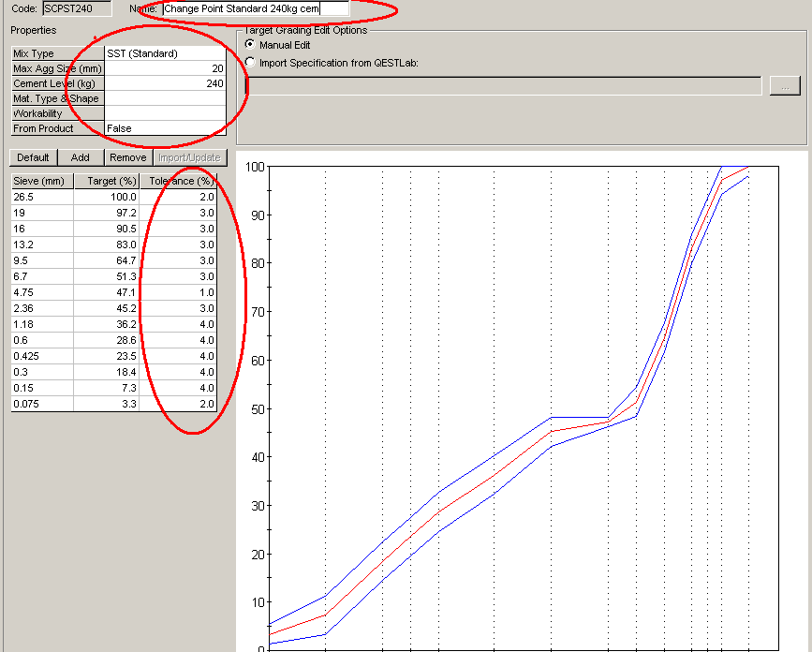812x652 pixels.
Task: Click the QESTLab specification path field
Action: [504, 85]
